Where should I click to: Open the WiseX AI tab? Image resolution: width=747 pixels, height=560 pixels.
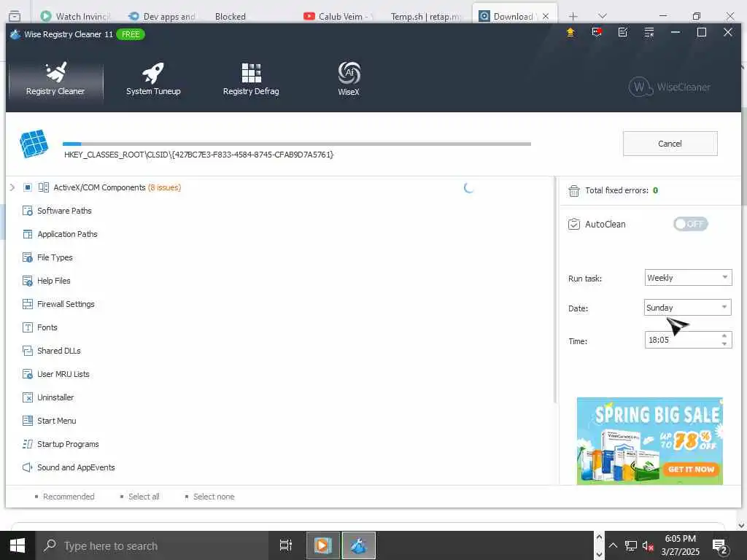coord(349,79)
